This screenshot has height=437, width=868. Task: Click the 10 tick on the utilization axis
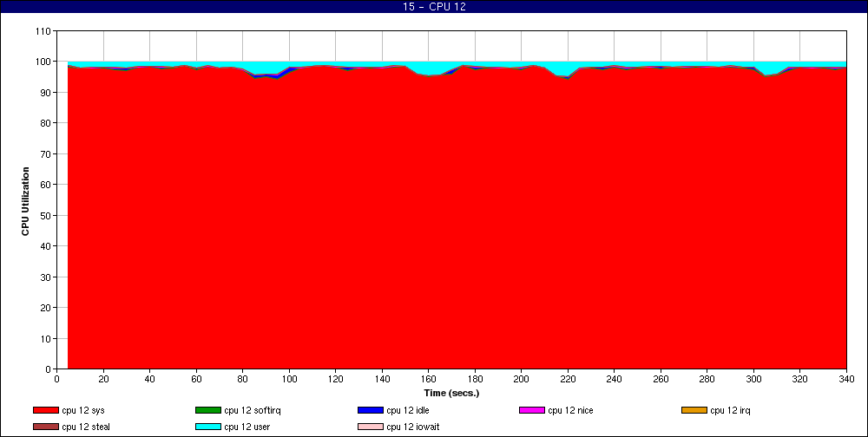point(46,338)
